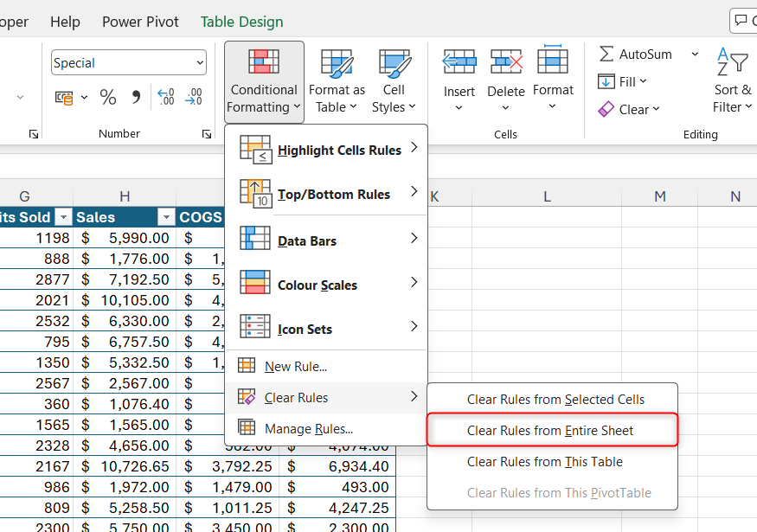Expand the accounting format dropdown arrow
The image size is (757, 532).
tap(85, 98)
